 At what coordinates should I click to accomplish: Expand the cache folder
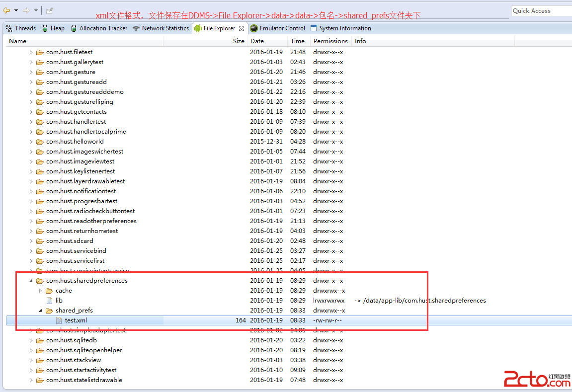pyautogui.click(x=40, y=291)
